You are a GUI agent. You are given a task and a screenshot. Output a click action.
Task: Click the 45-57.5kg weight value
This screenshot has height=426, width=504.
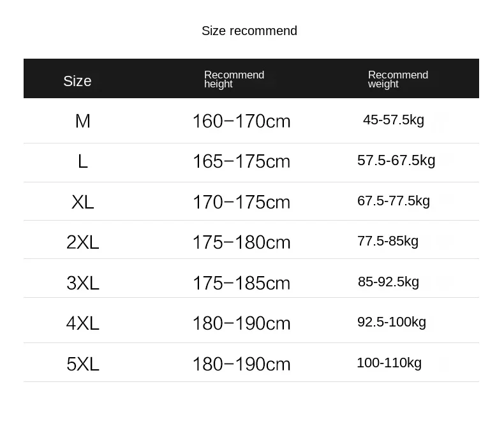pyautogui.click(x=393, y=119)
